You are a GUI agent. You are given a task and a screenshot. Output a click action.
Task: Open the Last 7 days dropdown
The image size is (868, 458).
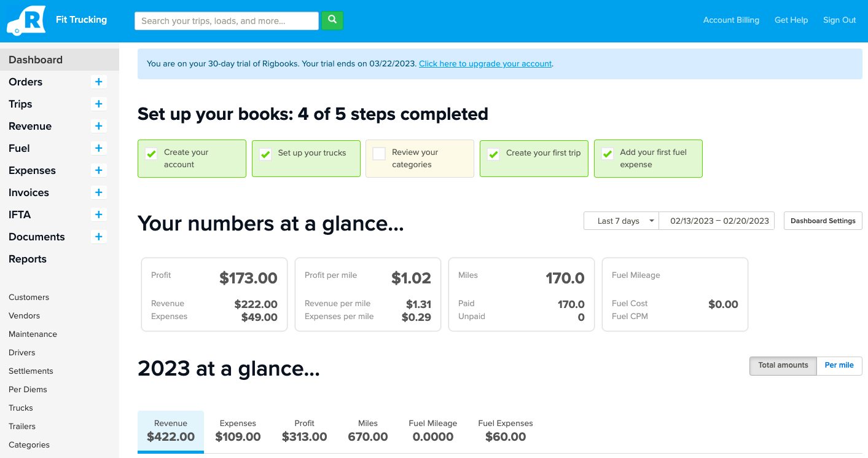click(x=621, y=220)
